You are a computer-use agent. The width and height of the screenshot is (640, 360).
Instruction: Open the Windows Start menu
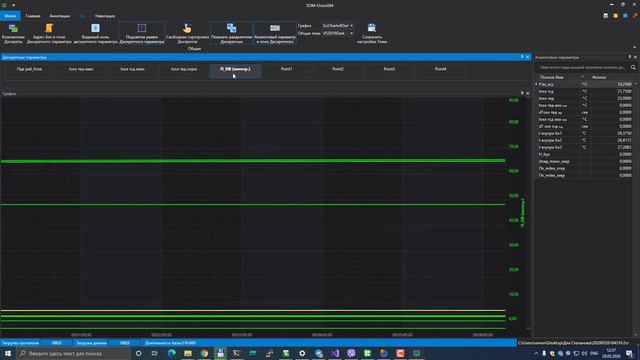8,353
